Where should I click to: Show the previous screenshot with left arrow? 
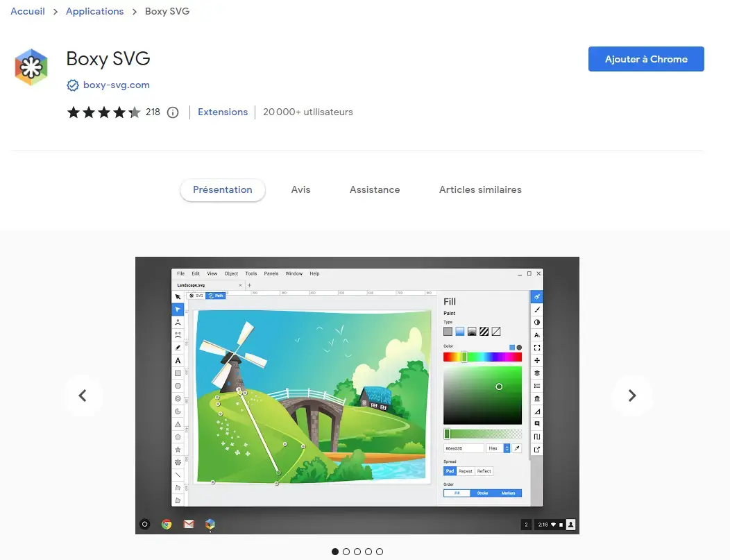(83, 396)
